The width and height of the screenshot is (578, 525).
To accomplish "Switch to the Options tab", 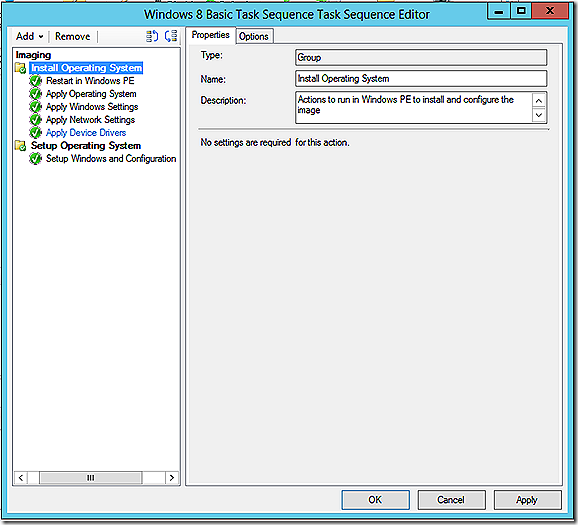I will click(x=254, y=36).
